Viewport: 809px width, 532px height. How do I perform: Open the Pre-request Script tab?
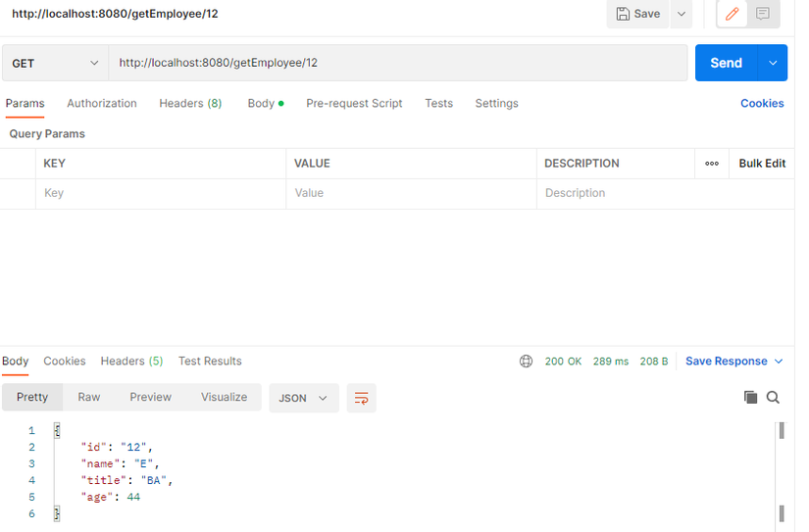coord(354,103)
